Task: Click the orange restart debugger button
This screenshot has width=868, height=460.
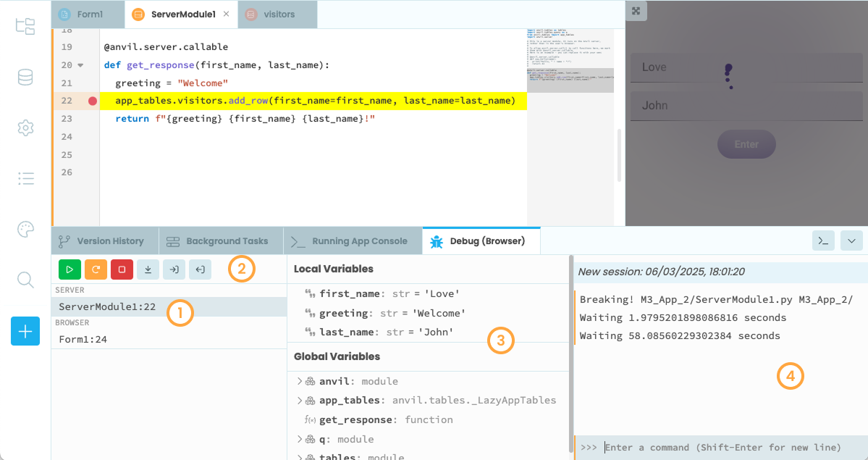Action: (96, 269)
